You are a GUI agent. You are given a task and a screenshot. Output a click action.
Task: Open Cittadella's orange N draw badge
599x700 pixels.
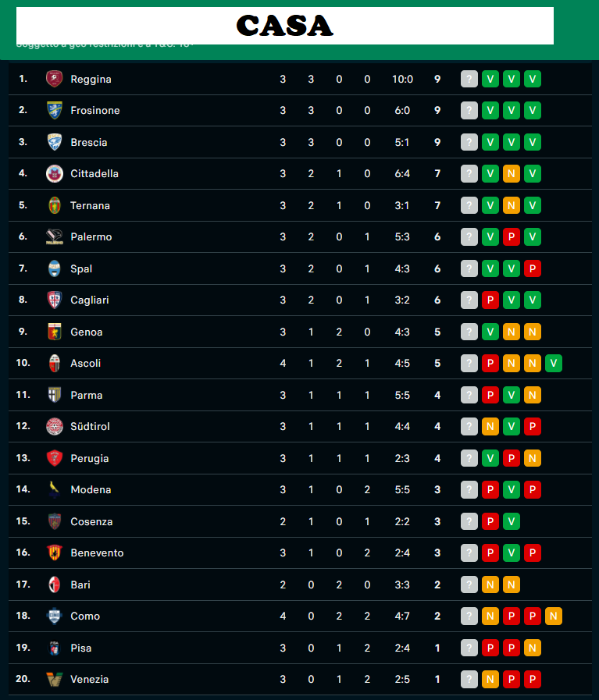tap(512, 174)
